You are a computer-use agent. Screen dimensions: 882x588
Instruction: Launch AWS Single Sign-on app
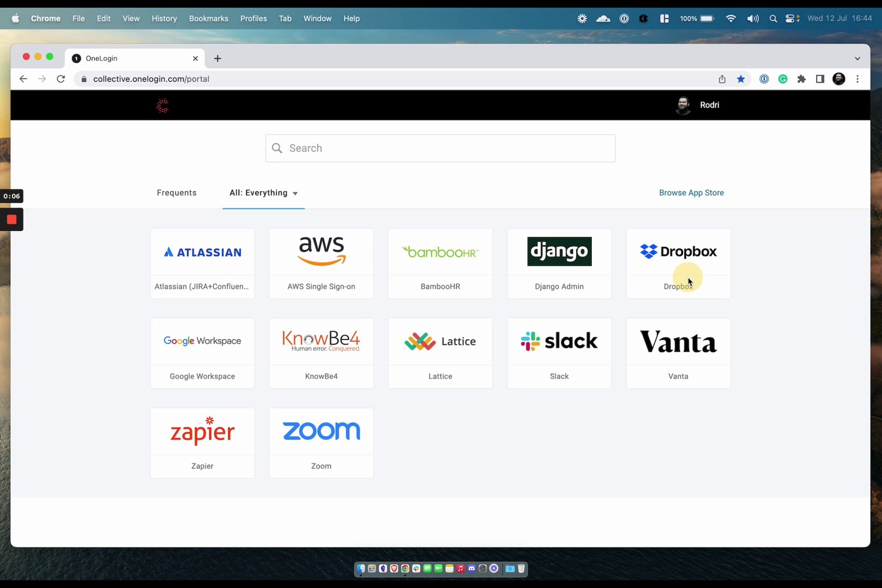pos(321,264)
